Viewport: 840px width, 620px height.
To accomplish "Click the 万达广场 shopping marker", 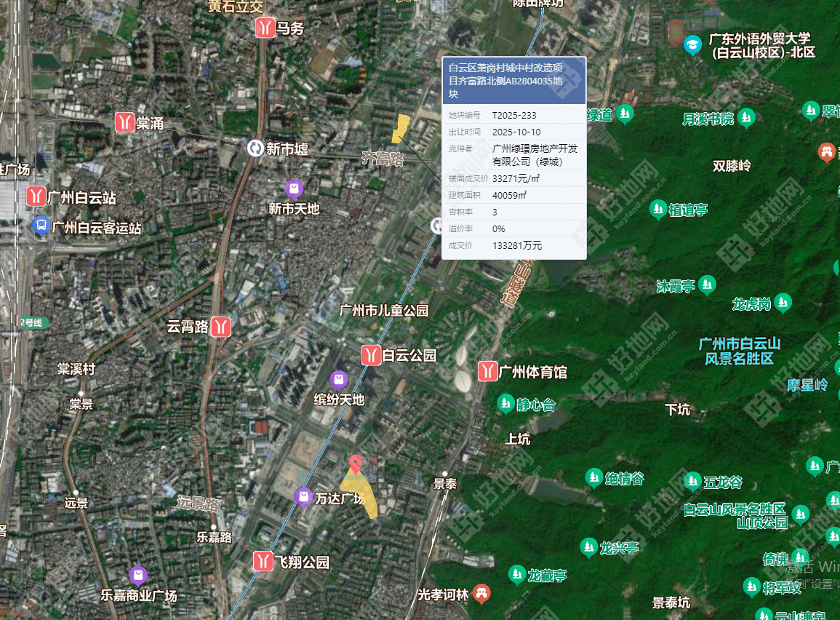I will 303,497.
